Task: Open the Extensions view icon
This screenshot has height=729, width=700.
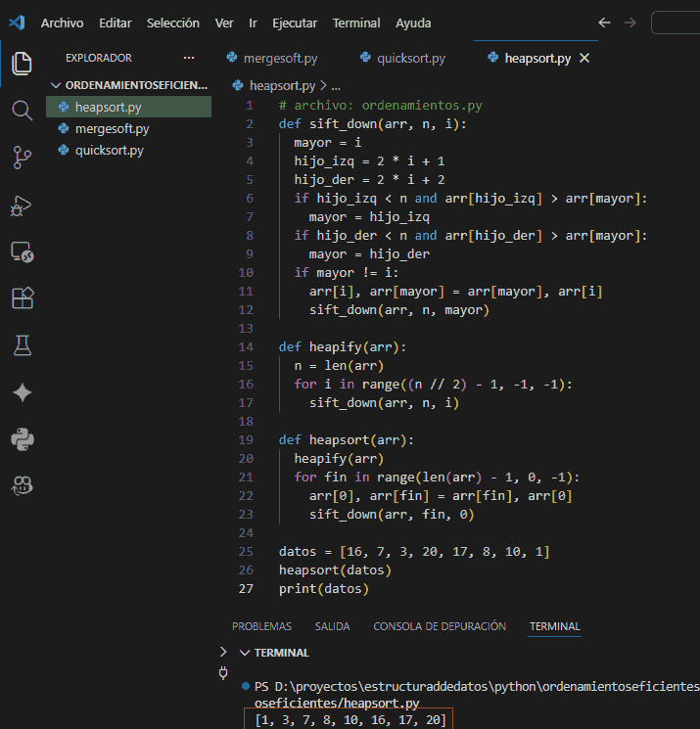Action: coord(22,298)
